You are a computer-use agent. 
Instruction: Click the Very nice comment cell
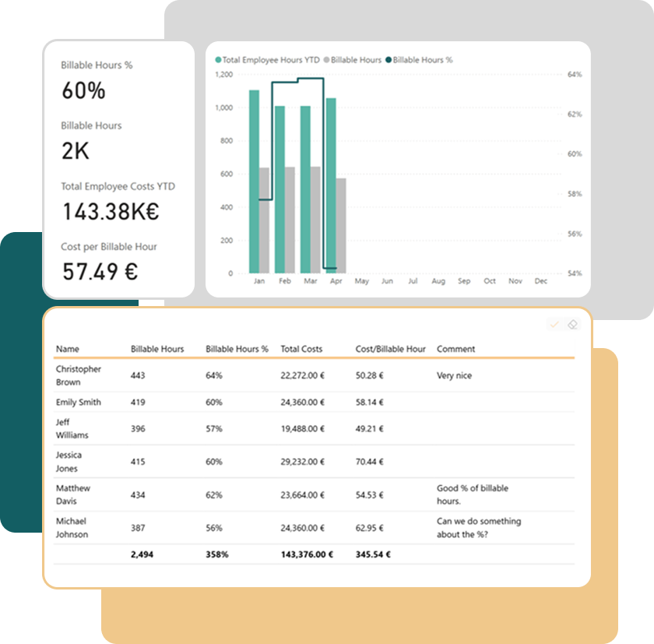pos(454,375)
